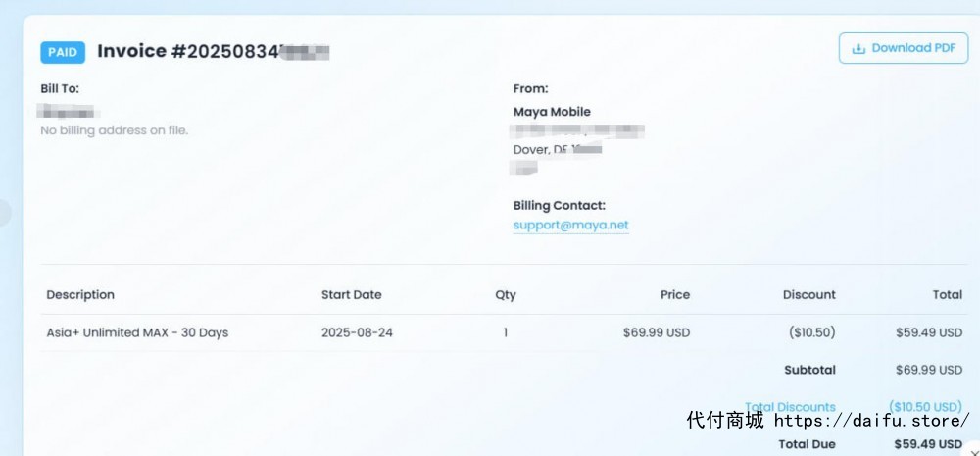Viewport: 980px width, 456px height.
Task: Click the Discount column header
Action: pos(808,294)
